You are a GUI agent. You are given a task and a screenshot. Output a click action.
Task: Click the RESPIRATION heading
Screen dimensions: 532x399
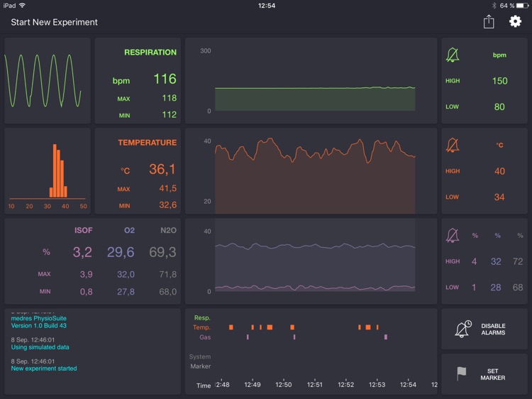[150, 53]
